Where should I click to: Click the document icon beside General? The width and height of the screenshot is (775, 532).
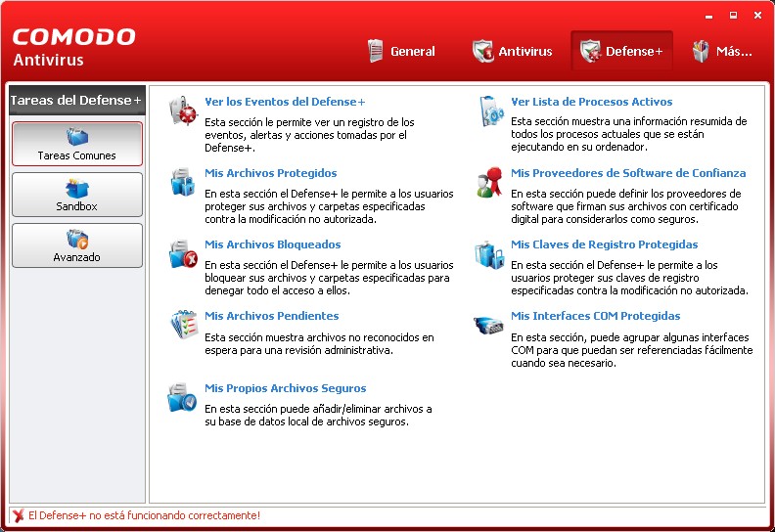coord(375,51)
